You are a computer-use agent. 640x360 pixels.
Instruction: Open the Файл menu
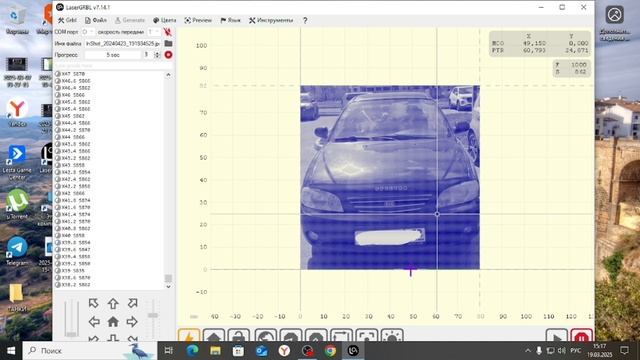click(x=96, y=20)
